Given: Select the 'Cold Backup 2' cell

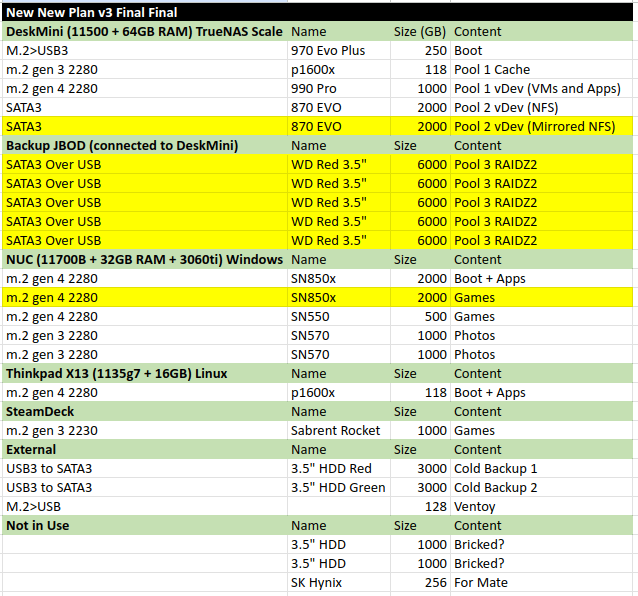Looking at the screenshot, I should (542, 487).
